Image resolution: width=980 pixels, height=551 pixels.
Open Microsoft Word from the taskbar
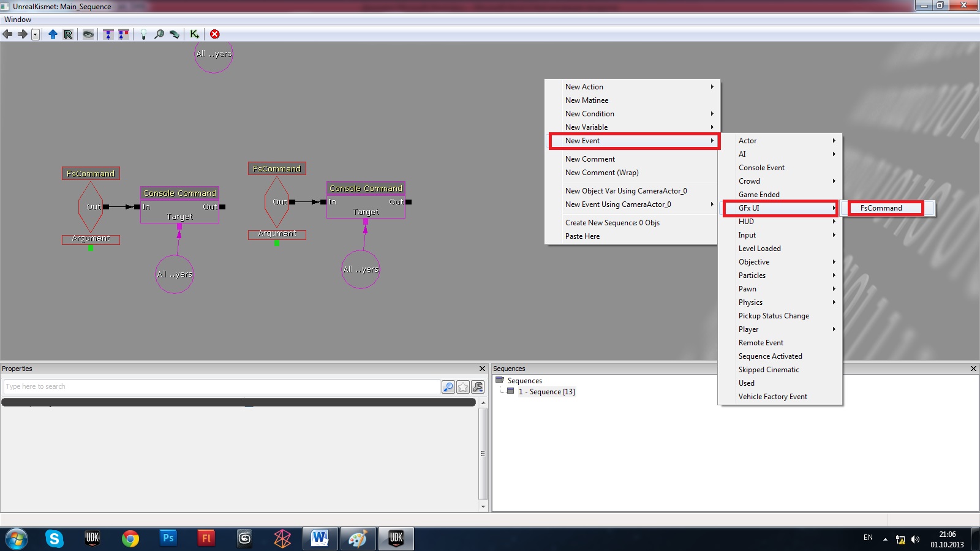click(320, 539)
